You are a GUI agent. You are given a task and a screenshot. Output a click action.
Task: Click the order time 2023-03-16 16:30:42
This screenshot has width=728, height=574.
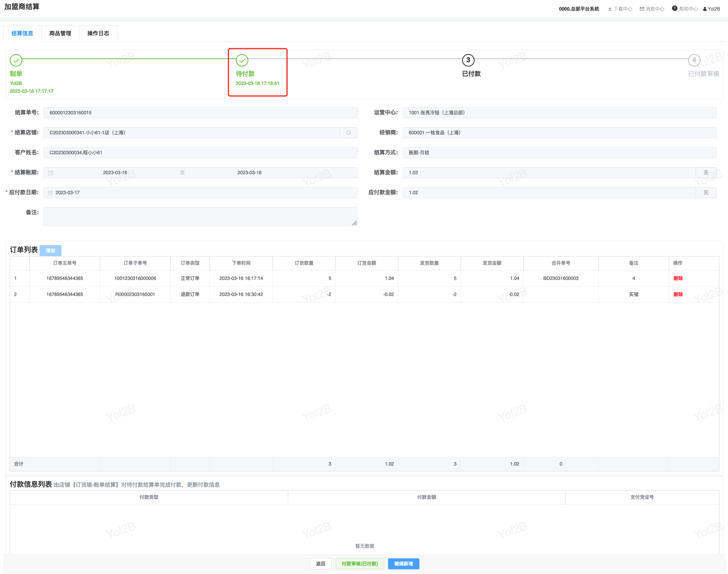[241, 294]
